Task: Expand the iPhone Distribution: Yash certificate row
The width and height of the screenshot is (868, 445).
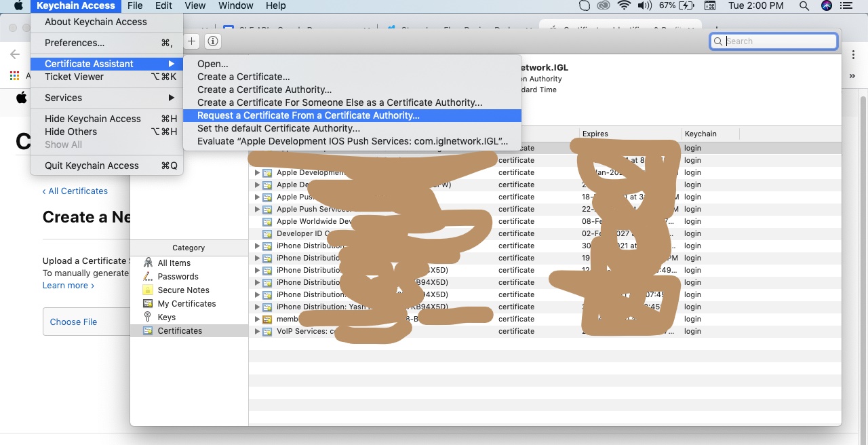Action: (x=257, y=307)
